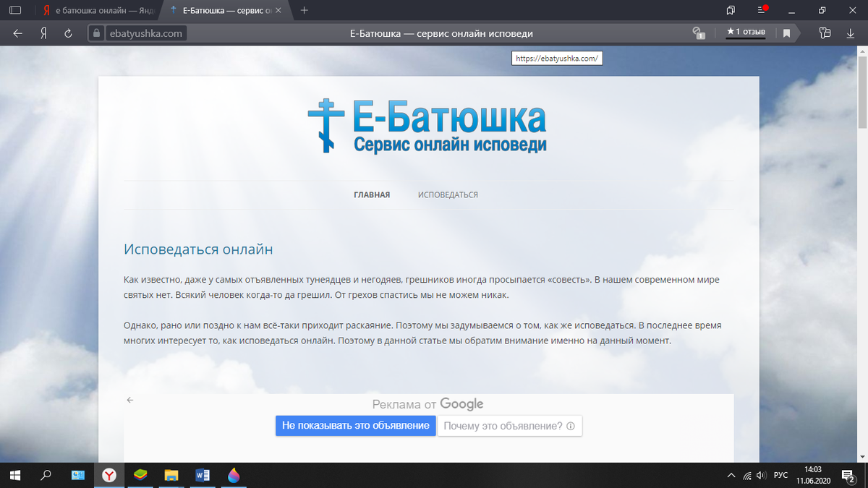Click the 'Исповедаться онлайн' heading
The height and width of the screenshot is (488, 868).
198,249
